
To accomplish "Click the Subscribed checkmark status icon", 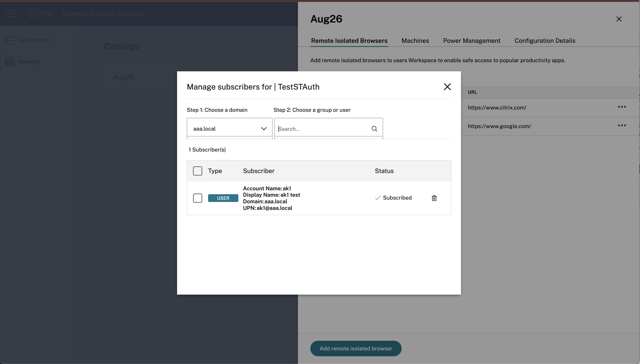I will pyautogui.click(x=378, y=198).
